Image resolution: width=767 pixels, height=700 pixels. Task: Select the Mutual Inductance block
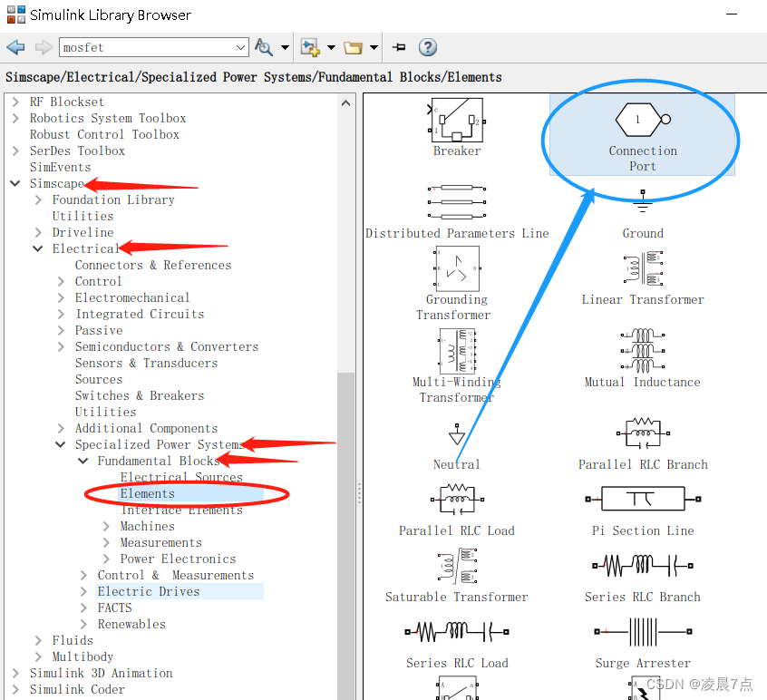[x=643, y=350]
